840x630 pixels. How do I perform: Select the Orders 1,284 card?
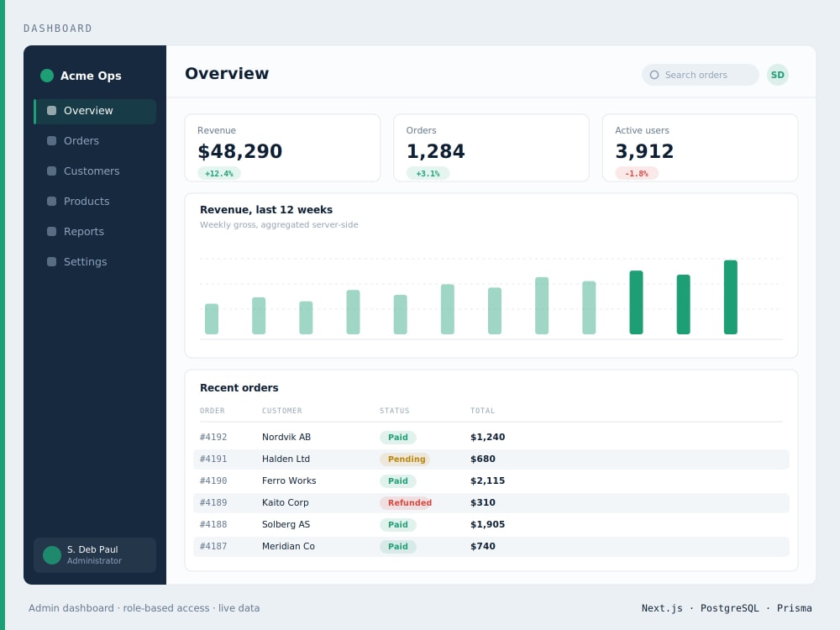[x=491, y=148]
